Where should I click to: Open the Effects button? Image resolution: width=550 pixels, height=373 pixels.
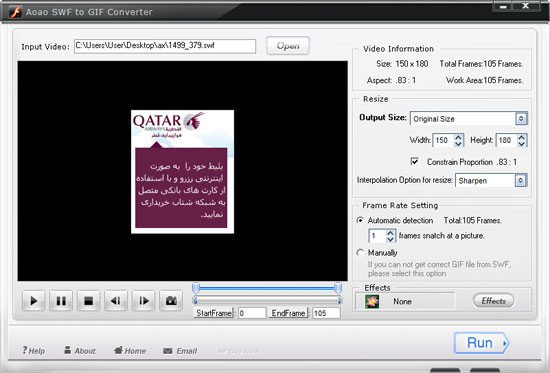(x=493, y=301)
